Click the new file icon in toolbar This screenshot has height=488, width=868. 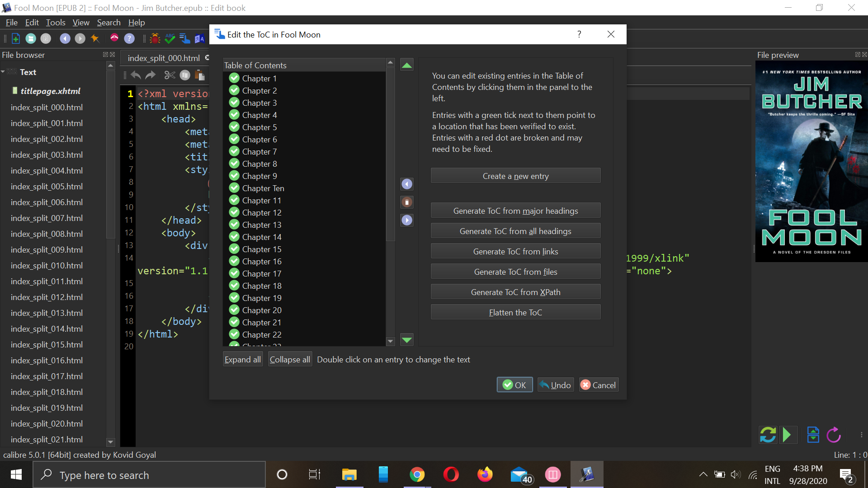click(15, 38)
